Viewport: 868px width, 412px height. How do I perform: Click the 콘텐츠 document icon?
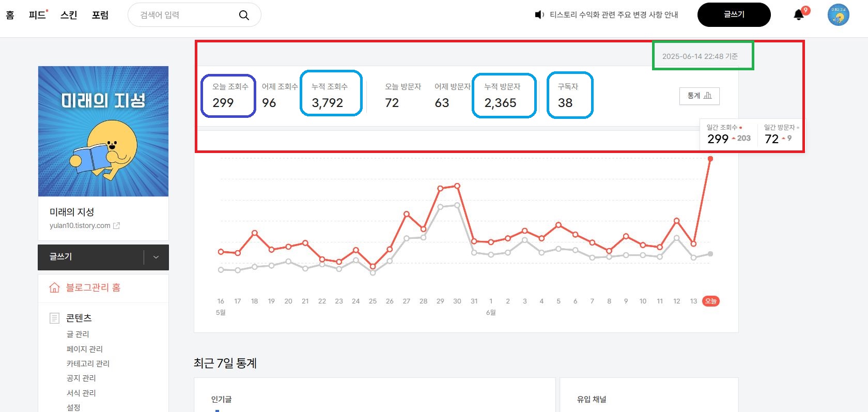(54, 318)
